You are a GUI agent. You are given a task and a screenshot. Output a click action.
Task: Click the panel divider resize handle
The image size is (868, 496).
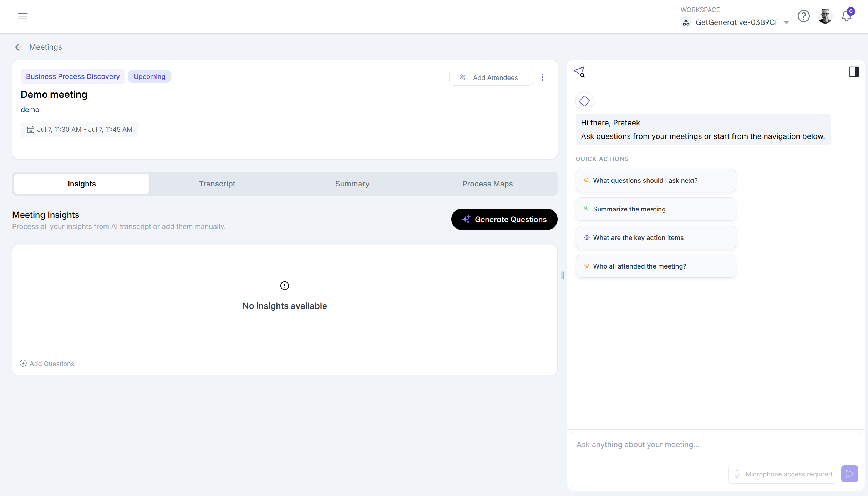(x=563, y=275)
